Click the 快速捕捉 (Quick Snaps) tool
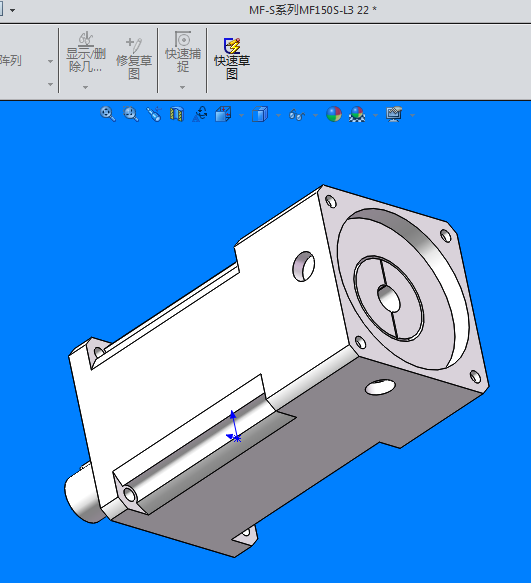Screen dimensions: 531x583 coord(183,52)
